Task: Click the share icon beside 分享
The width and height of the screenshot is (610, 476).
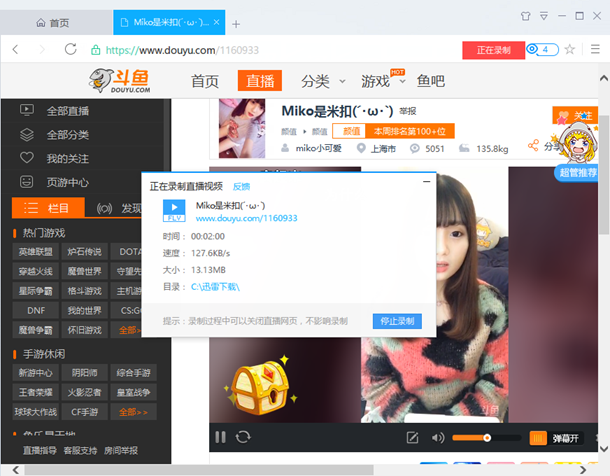Action: 533,145
